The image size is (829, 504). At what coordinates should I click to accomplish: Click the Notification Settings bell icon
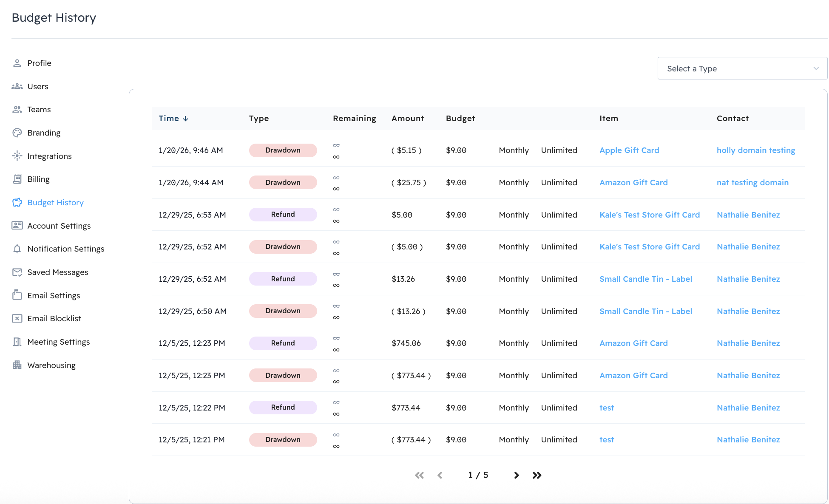[x=17, y=249]
